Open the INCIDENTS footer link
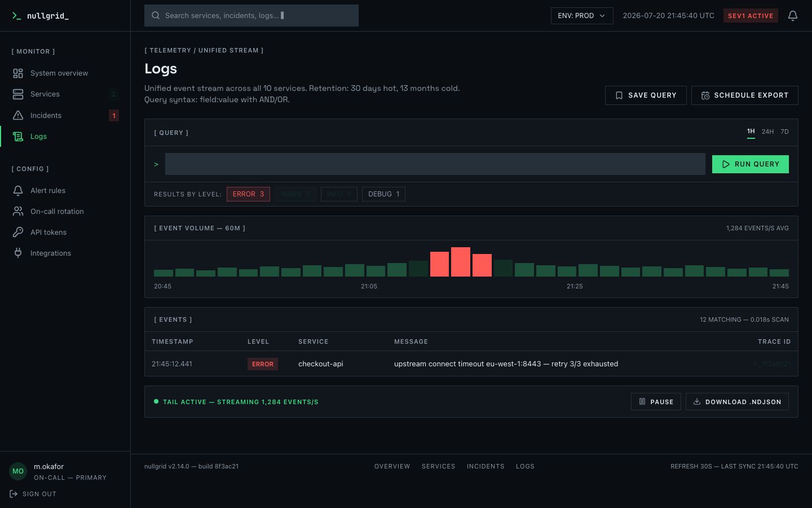The width and height of the screenshot is (812, 508). (486, 466)
